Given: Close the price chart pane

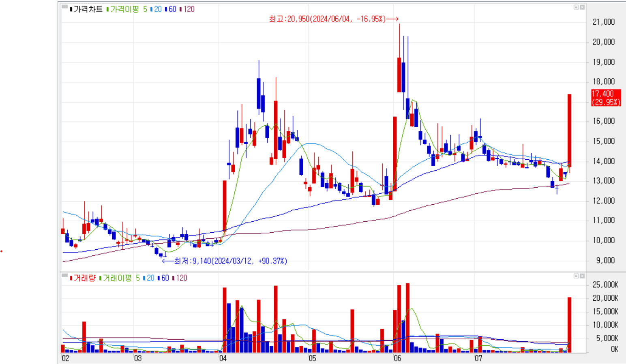Looking at the screenshot, I should coord(582,7).
